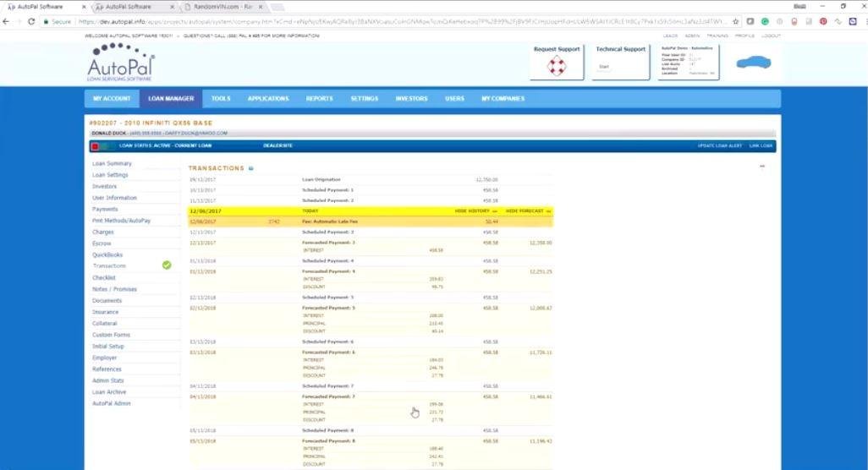Toggle Hide Forecast in the today row

[x=528, y=211]
